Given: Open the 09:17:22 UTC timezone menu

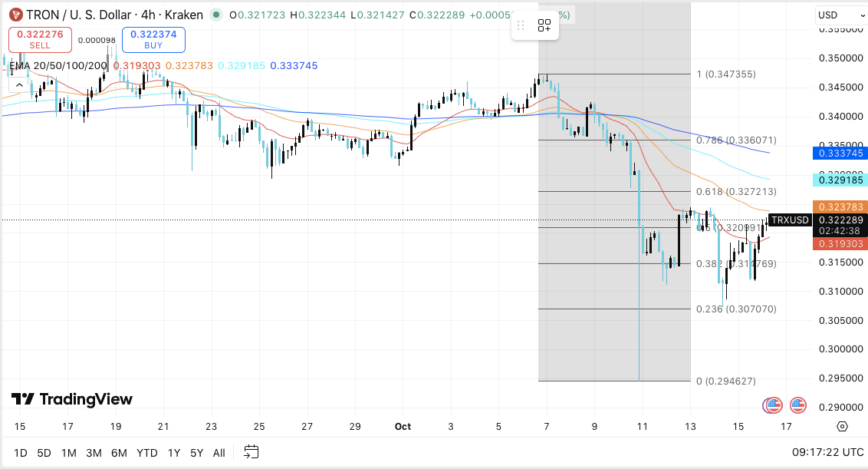Looking at the screenshot, I should click(828, 453).
